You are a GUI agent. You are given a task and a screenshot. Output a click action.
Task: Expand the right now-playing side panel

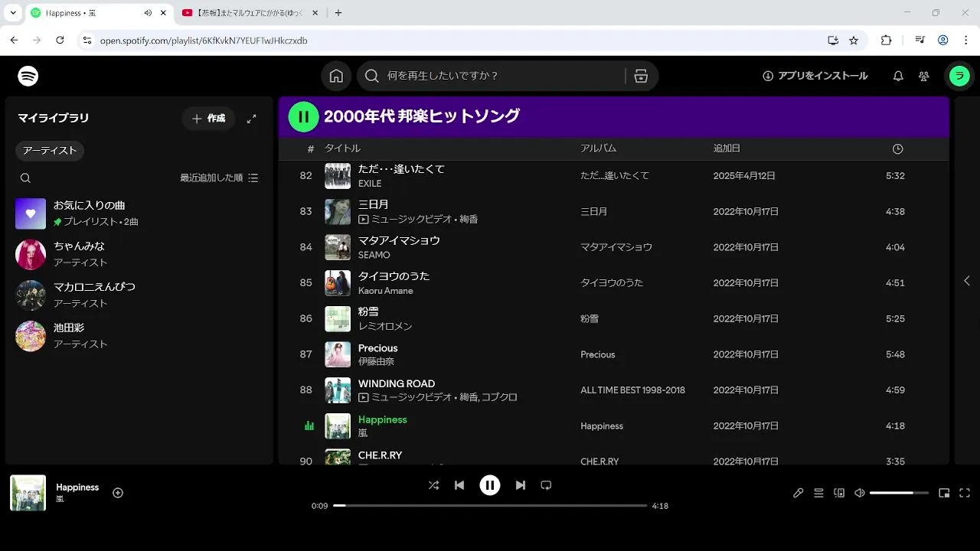click(x=967, y=281)
